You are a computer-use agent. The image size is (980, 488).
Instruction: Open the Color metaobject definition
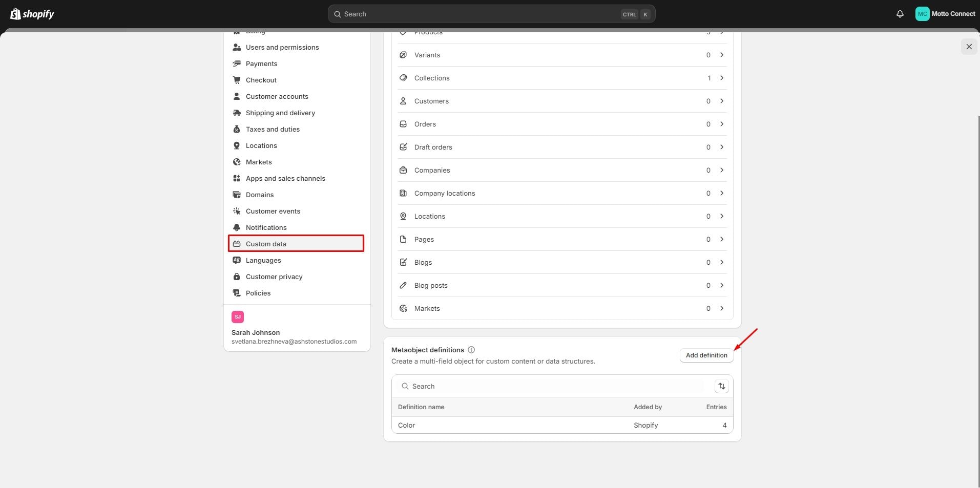[407, 425]
